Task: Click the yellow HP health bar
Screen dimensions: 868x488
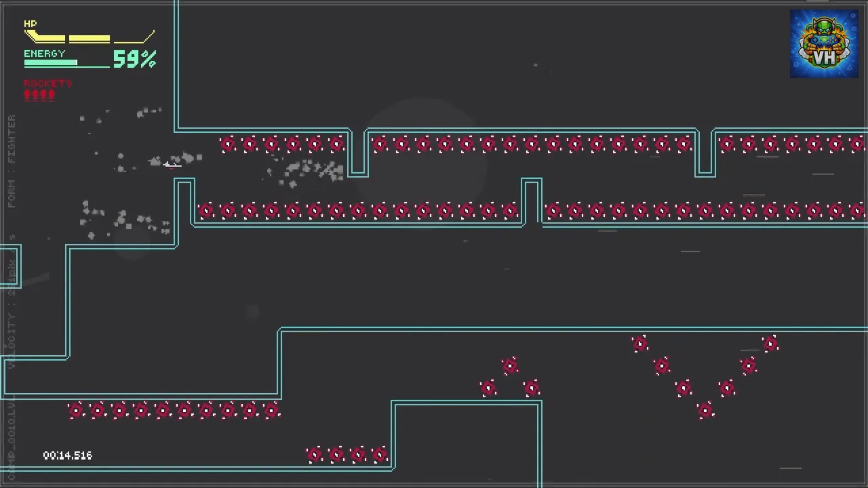Action: click(x=90, y=37)
